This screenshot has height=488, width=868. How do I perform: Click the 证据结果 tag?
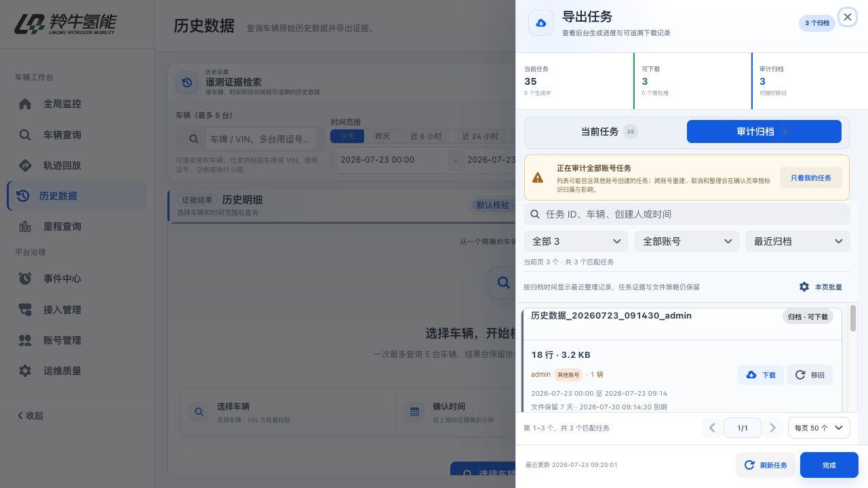tap(198, 201)
